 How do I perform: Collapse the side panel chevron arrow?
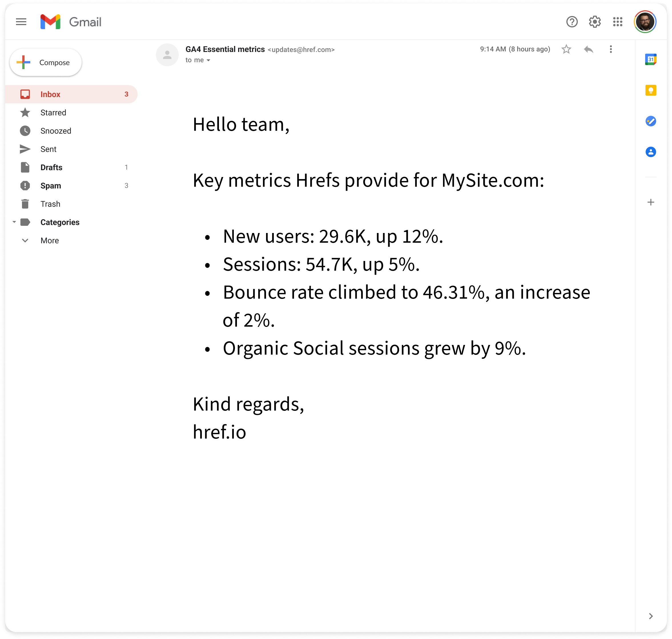coord(651,616)
